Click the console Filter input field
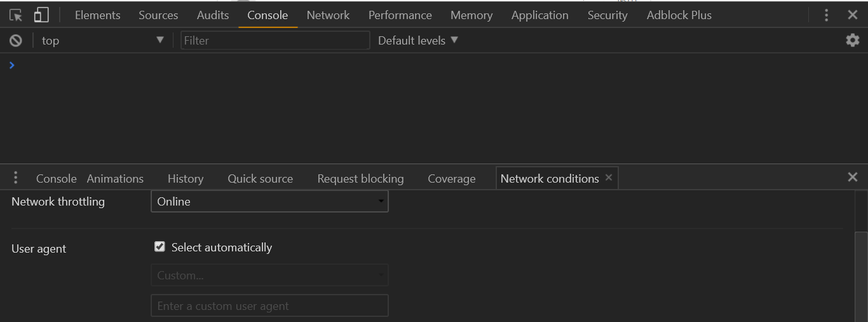868x322 pixels. click(x=275, y=41)
